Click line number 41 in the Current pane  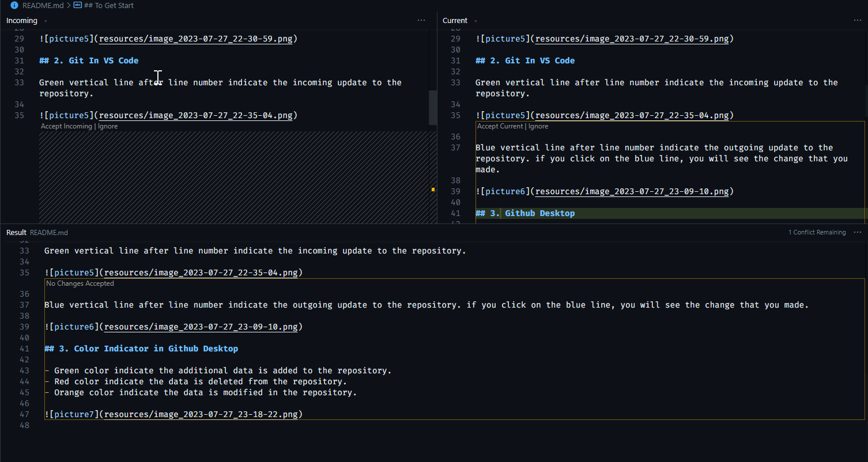point(455,213)
